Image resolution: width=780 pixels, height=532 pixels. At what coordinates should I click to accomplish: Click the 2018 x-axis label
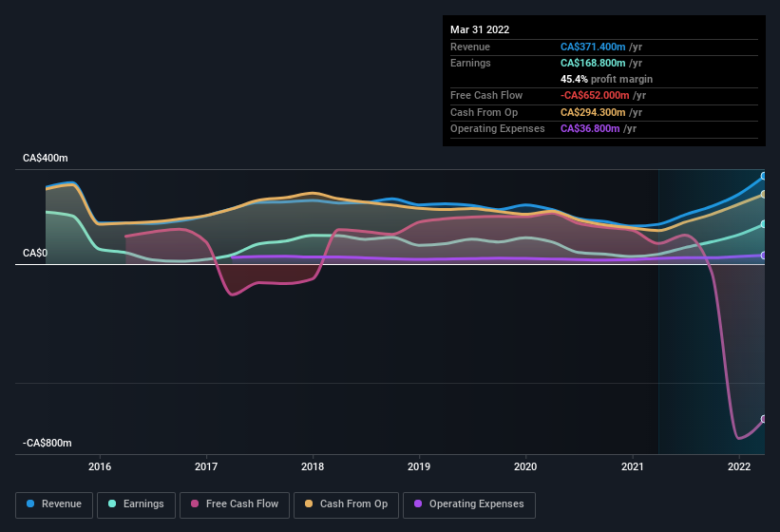313,466
